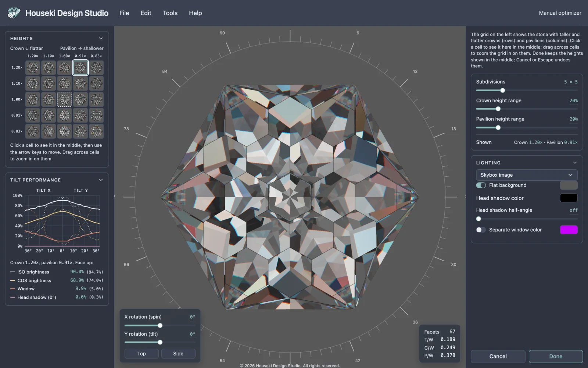Click the Top view button

[x=141, y=354]
